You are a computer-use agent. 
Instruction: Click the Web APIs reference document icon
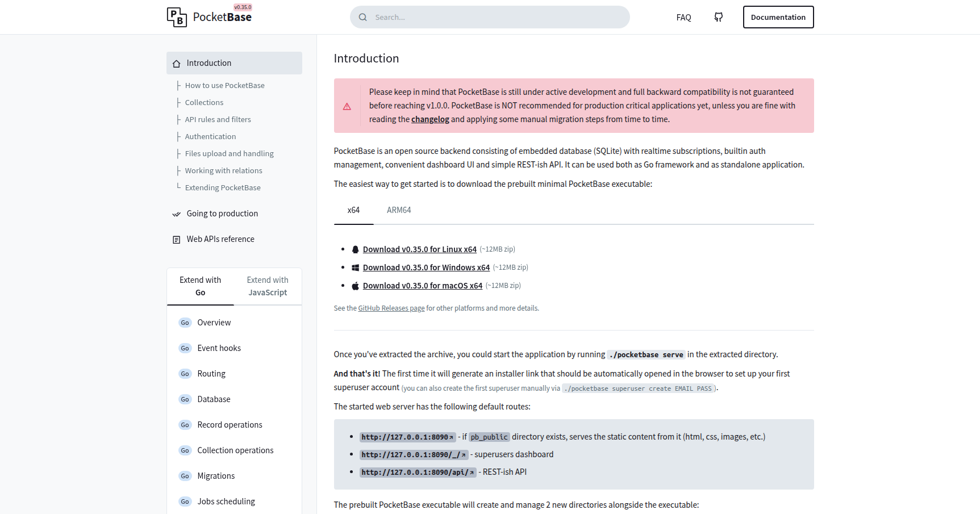point(177,240)
